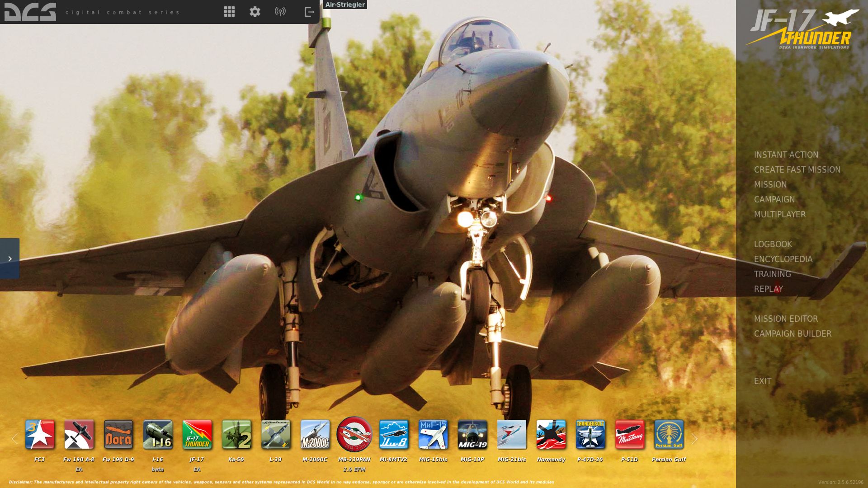
Task: Expand the left side panel chevron
Action: point(9,258)
